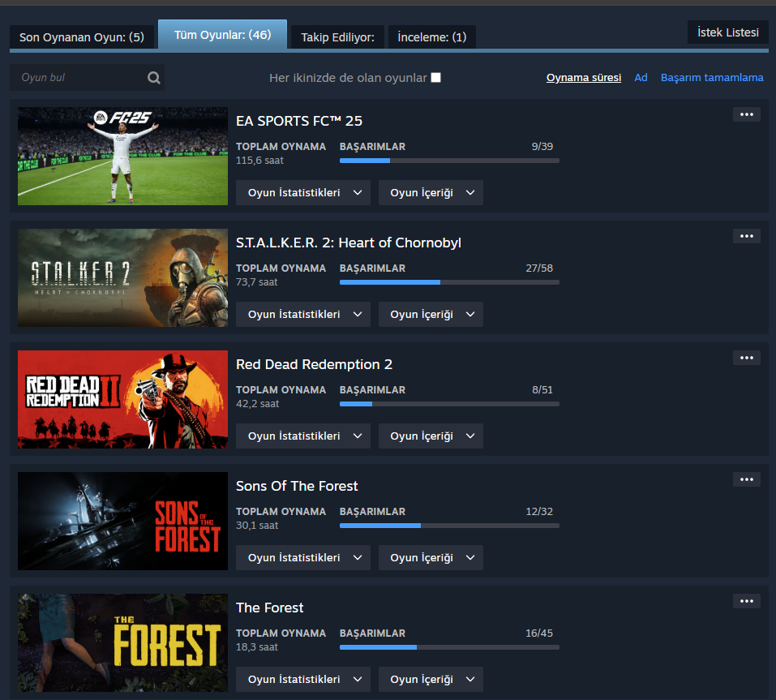Click the 16/45 achievements count
This screenshot has height=700, width=776.
pyautogui.click(x=539, y=633)
